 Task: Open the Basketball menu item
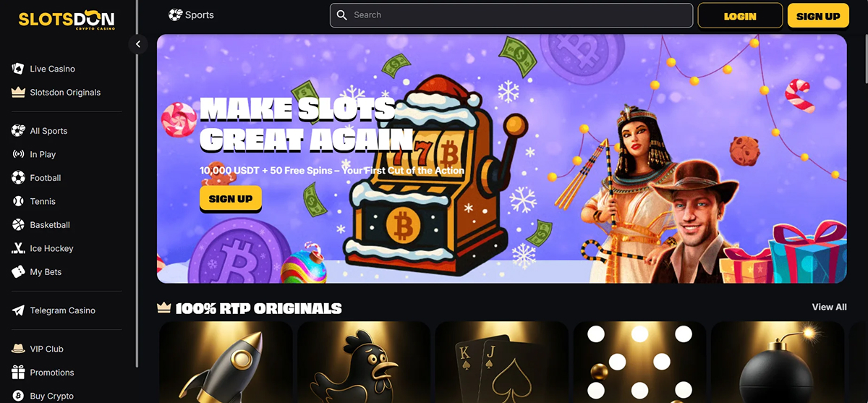click(x=50, y=225)
